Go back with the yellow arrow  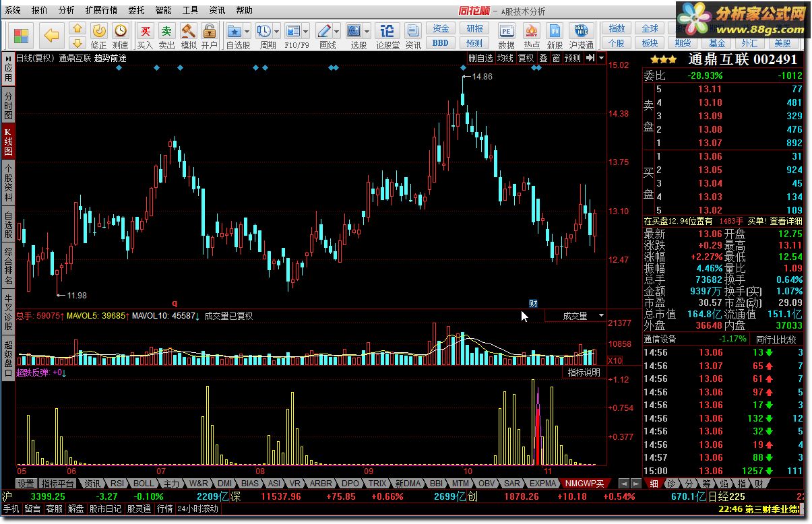click(x=51, y=35)
